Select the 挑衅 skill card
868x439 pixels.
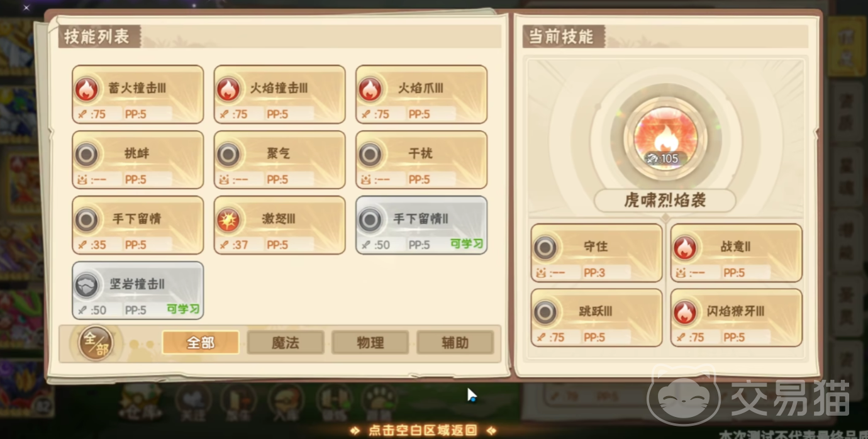pos(138,160)
